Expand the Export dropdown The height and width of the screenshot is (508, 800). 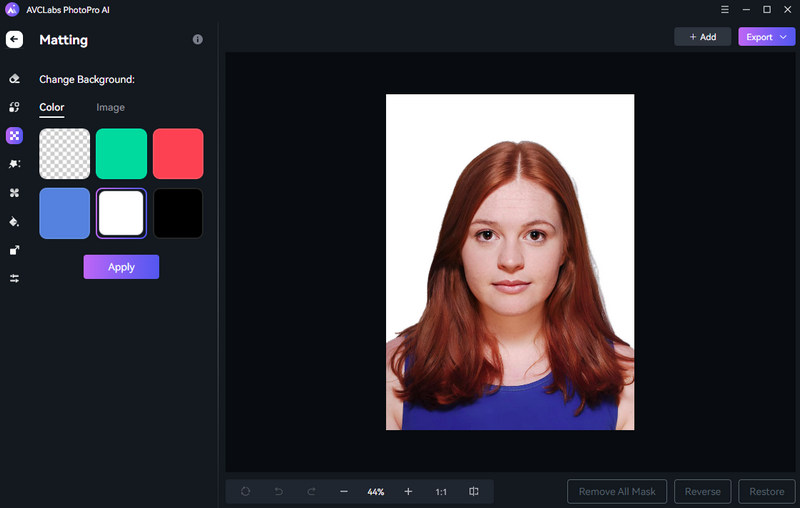[x=766, y=37]
